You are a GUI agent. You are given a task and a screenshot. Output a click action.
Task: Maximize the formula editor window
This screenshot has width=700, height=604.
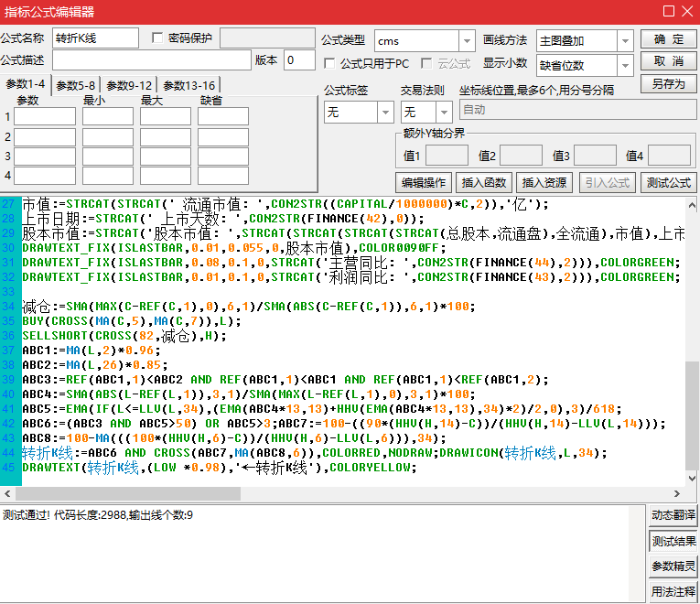[667, 12]
